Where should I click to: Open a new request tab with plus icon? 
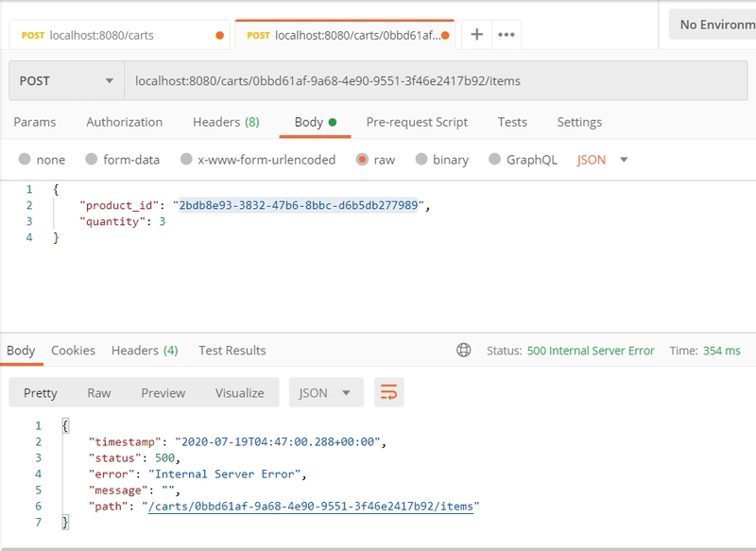point(477,35)
